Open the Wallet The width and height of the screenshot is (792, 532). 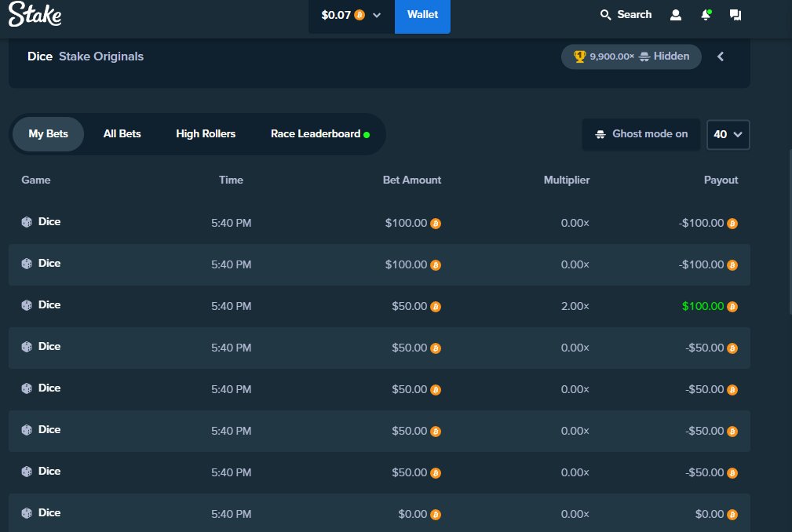[x=422, y=14]
